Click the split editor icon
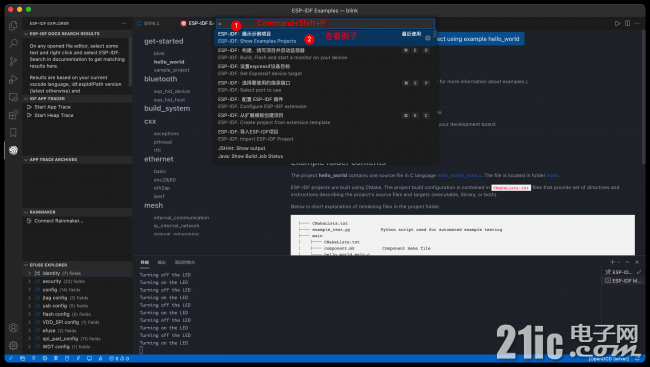 pyautogui.click(x=628, y=23)
